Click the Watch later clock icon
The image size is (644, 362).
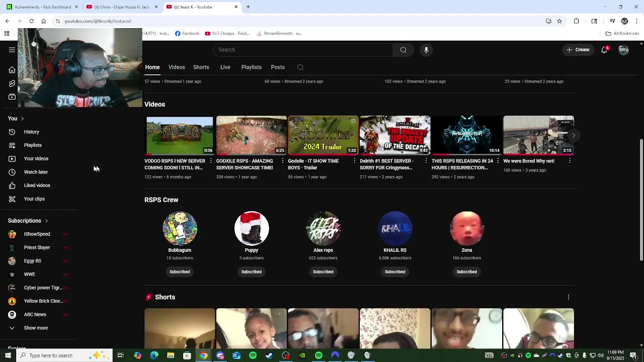(x=12, y=172)
